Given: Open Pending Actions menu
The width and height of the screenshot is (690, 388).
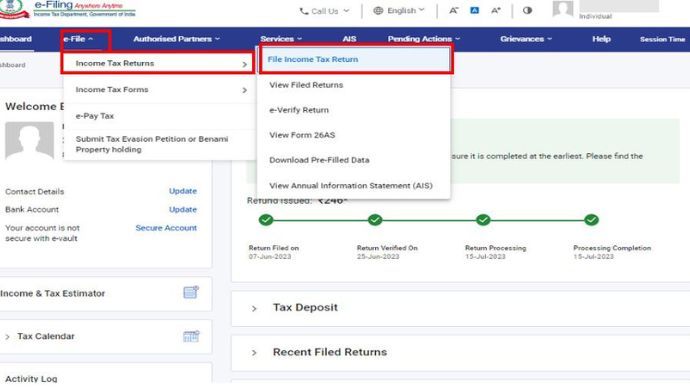Looking at the screenshot, I should click(x=424, y=39).
